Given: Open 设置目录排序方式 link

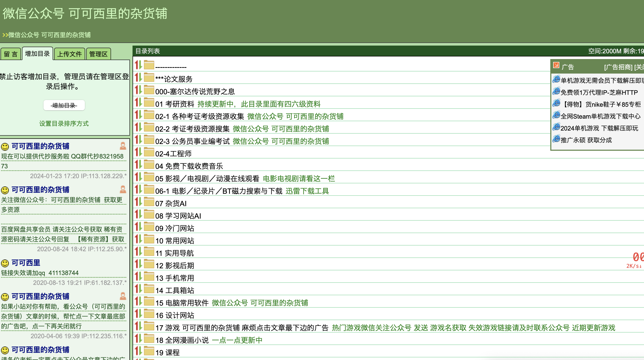Looking at the screenshot, I should click(64, 124).
